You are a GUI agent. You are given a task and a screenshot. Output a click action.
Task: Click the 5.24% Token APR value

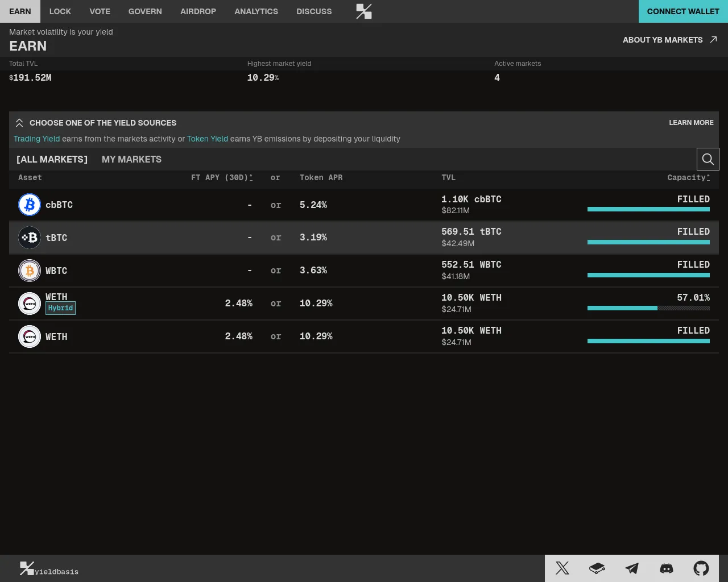(x=313, y=205)
